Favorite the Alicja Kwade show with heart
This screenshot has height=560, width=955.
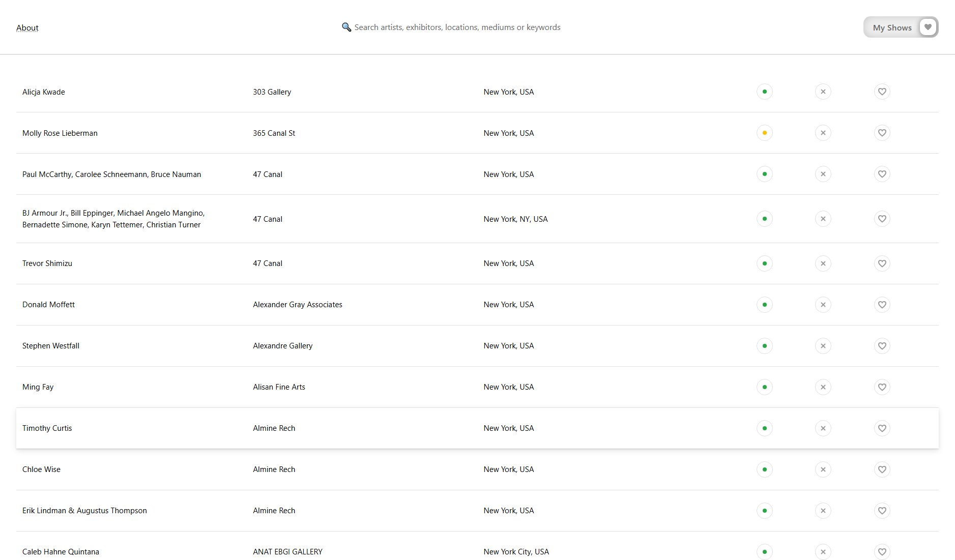(882, 92)
